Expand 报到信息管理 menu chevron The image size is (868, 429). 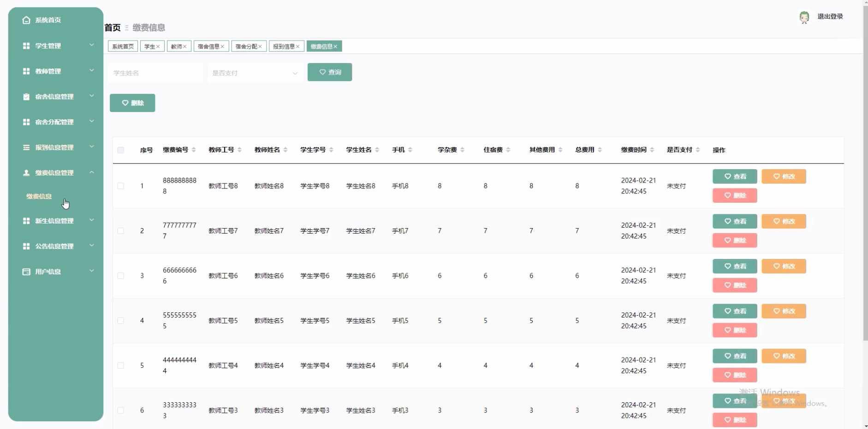click(92, 147)
